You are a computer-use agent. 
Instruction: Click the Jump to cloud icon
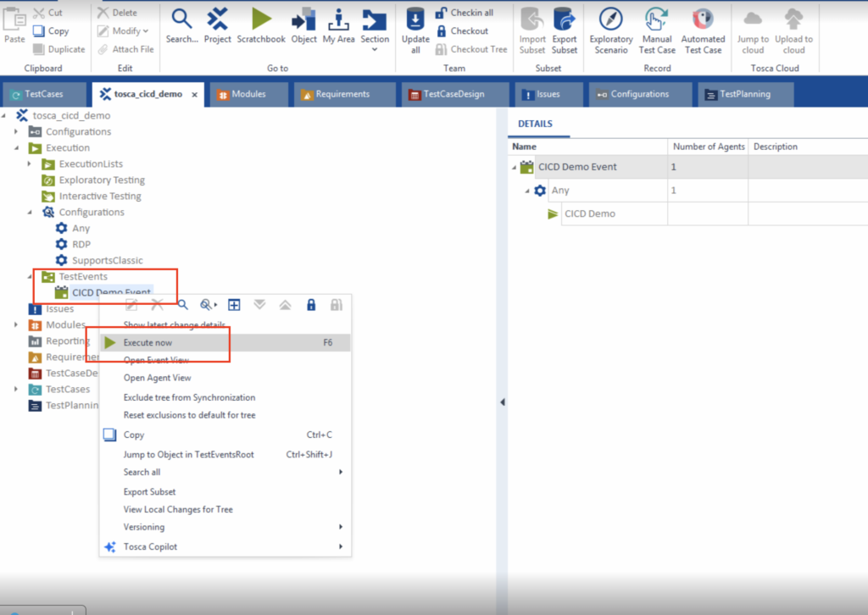pos(753,19)
